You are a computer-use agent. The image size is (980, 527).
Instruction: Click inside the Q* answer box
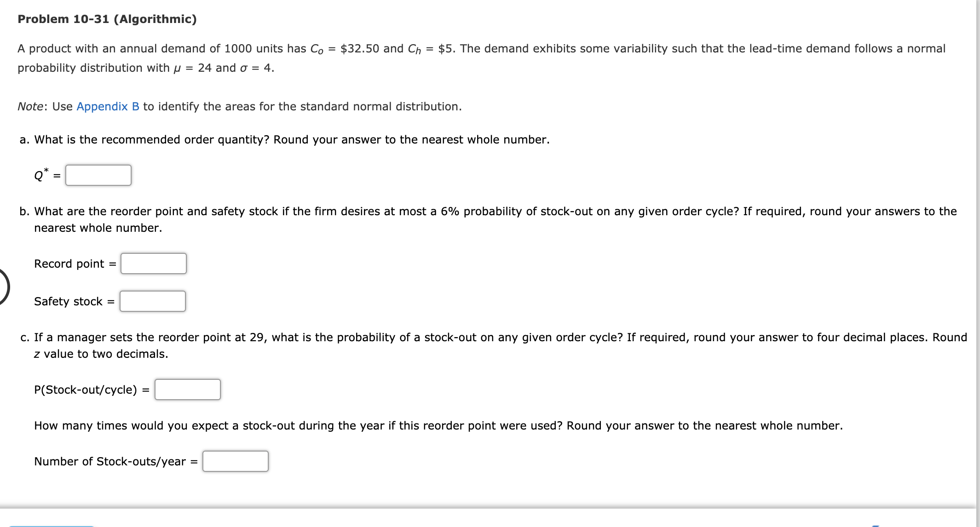[x=98, y=175]
